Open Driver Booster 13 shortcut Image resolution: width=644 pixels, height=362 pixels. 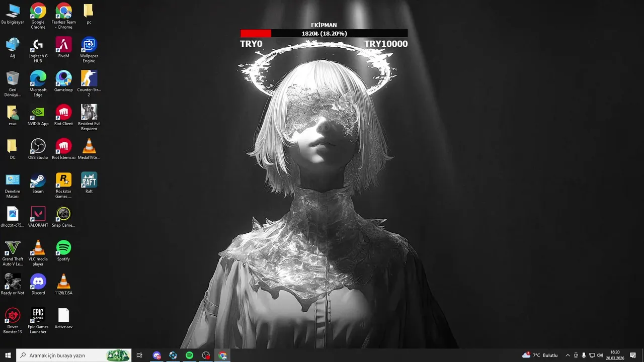[13, 321]
